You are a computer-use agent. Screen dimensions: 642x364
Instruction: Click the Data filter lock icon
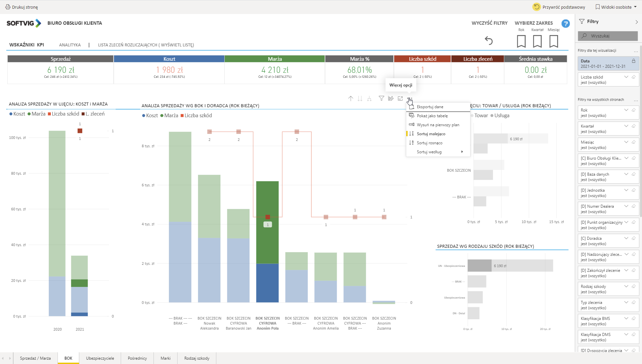tap(633, 61)
